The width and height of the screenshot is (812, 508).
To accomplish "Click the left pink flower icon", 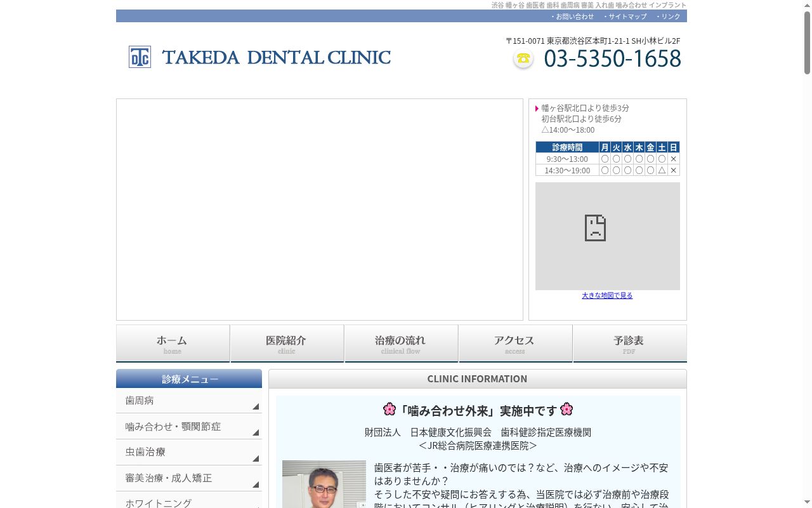I will pos(390,409).
